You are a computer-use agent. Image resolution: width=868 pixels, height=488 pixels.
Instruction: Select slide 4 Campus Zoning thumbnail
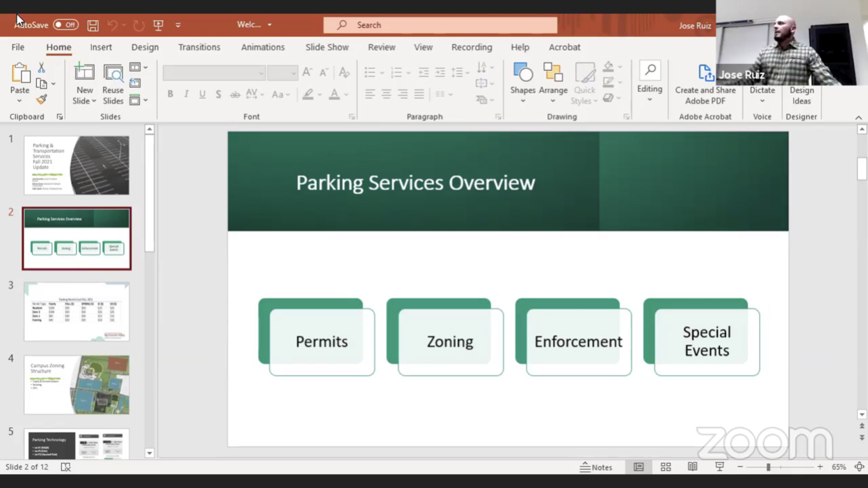click(77, 384)
